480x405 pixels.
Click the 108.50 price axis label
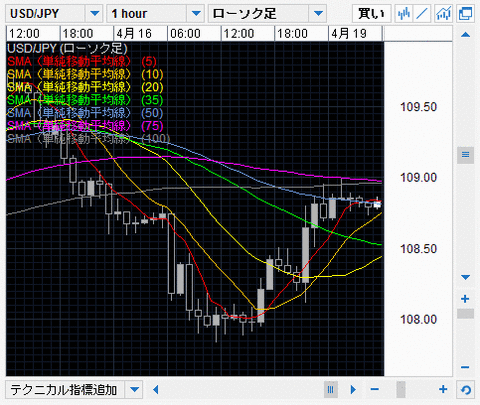click(419, 249)
